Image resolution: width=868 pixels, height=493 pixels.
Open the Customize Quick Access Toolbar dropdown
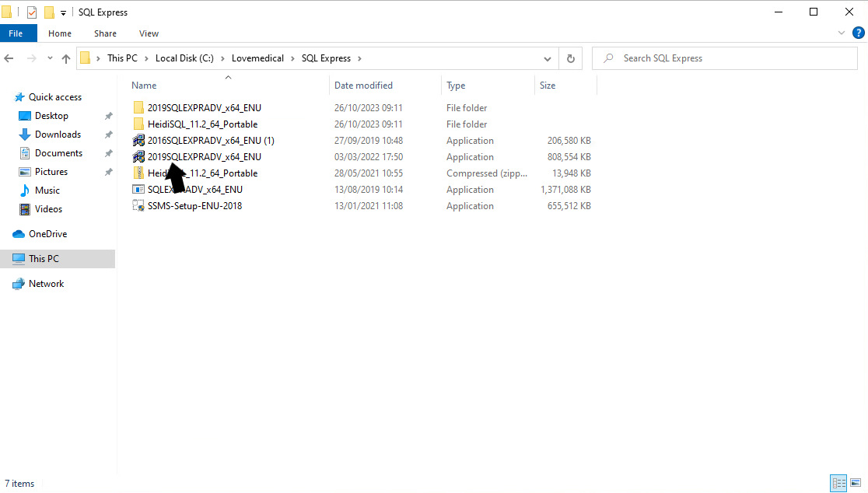[63, 12]
